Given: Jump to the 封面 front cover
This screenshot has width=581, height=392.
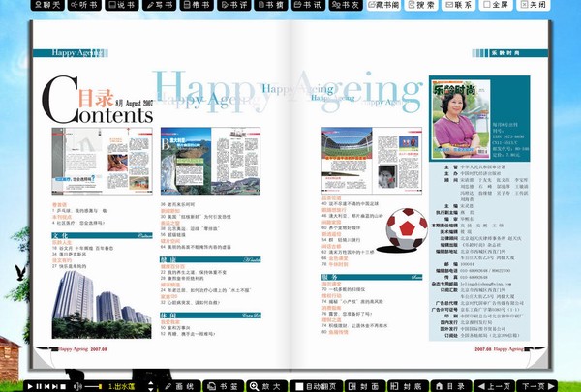Looking at the screenshot, I should [365, 386].
